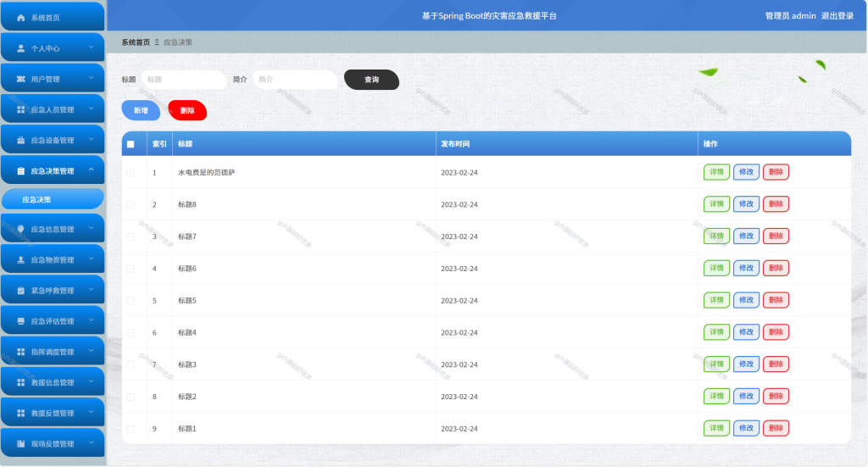Click the red 删除 batch delete button
Screen dimensions: 868x467
[187, 111]
